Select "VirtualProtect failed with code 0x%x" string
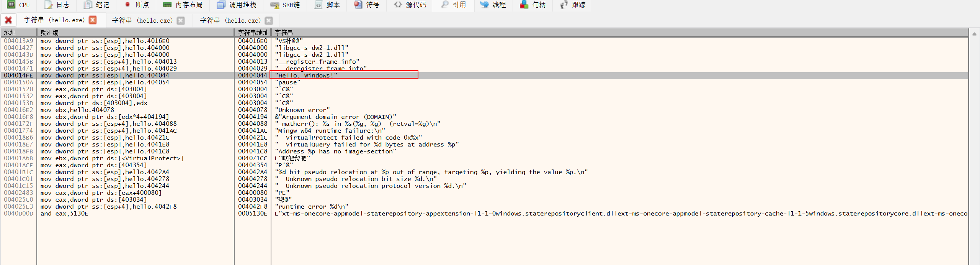This screenshot has width=980, height=265. 348,138
